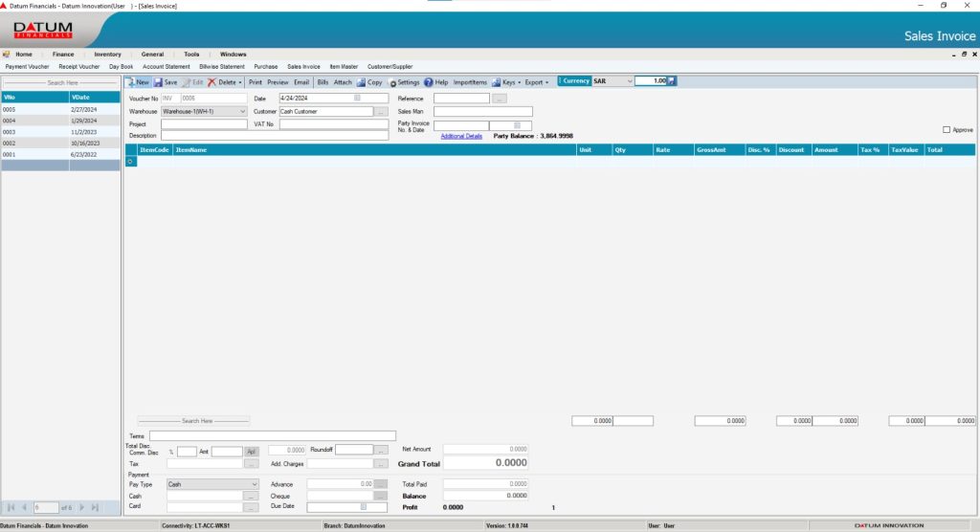Click the Roundoff lookup button
This screenshot has height=532, width=980.
click(x=381, y=450)
